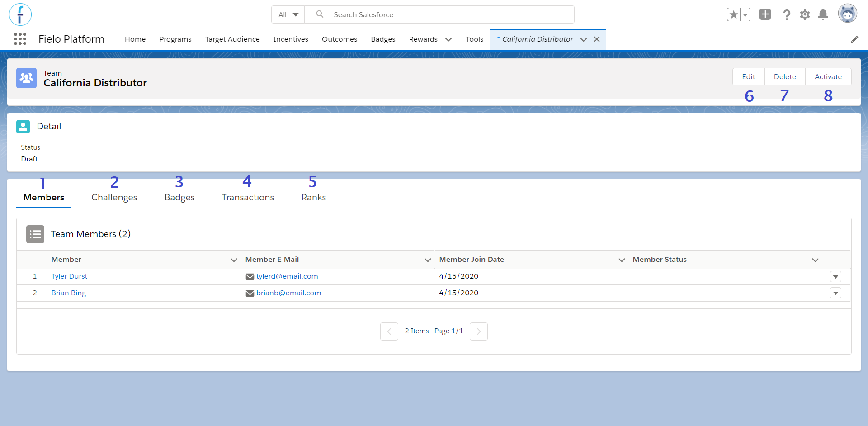
Task: Open Brian Bing member record
Action: point(69,293)
